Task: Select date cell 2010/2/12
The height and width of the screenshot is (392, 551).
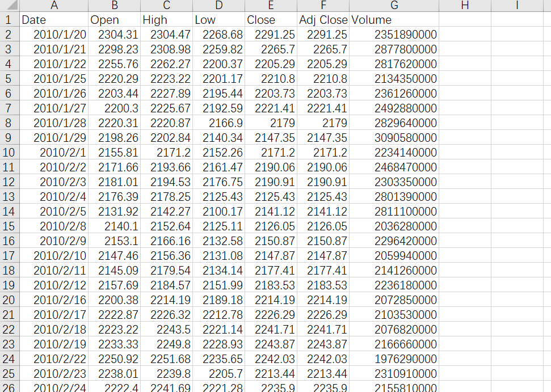Action: click(x=54, y=285)
